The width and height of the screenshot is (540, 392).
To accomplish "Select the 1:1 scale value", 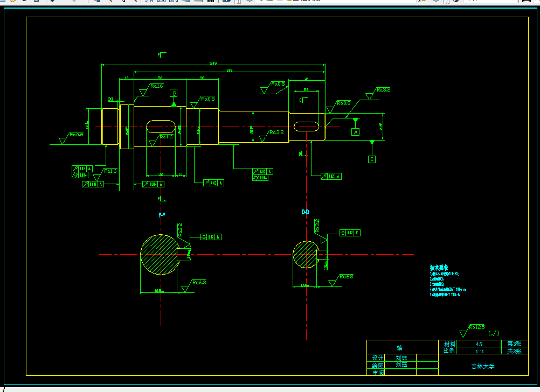I will click(x=480, y=352).
